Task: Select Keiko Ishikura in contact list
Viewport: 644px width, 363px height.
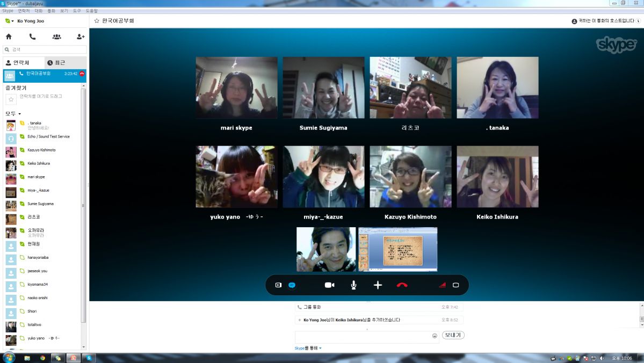Action: coord(39,163)
